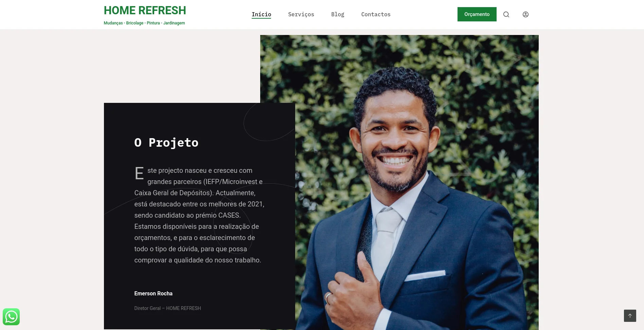
Task: Click the name Emerson Rocha
Action: tap(153, 293)
